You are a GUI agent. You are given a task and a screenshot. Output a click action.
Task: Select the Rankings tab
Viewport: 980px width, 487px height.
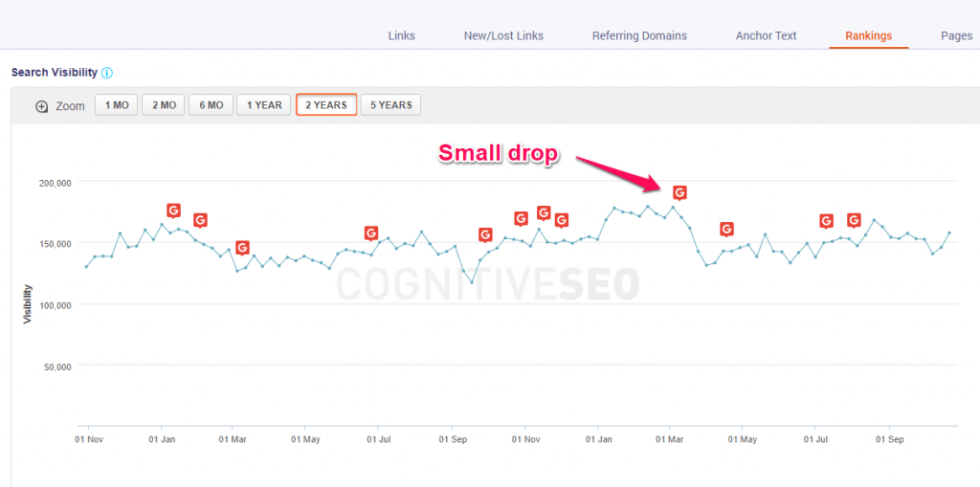(868, 36)
